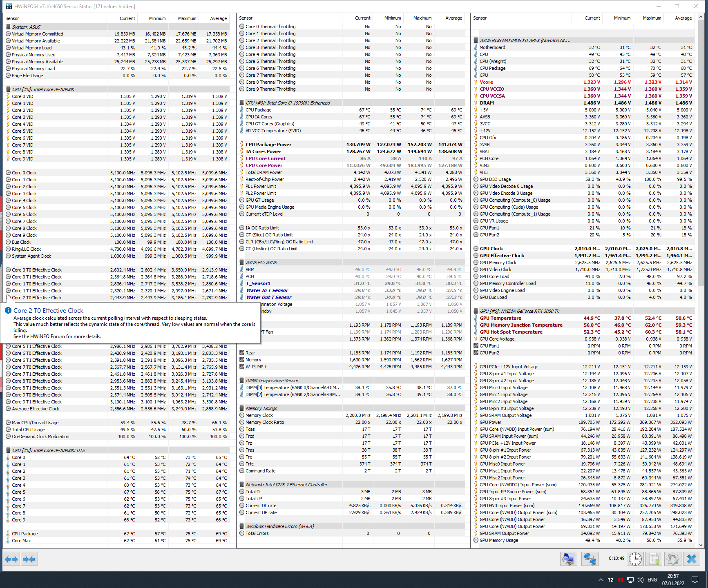Click the Sensor column header in the leftmost panel
Image resolution: width=708 pixels, height=588 pixels.
pos(55,18)
